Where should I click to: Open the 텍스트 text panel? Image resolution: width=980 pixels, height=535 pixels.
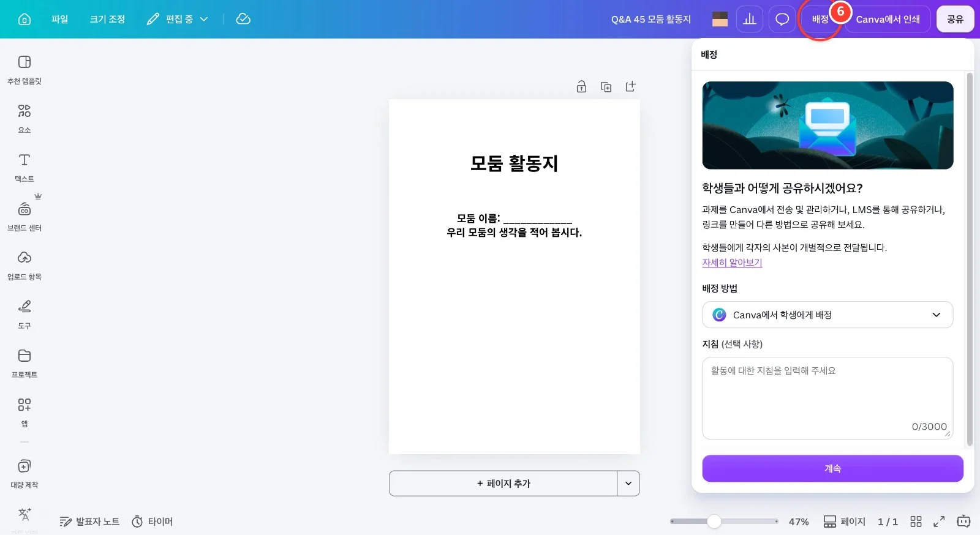[24, 168]
